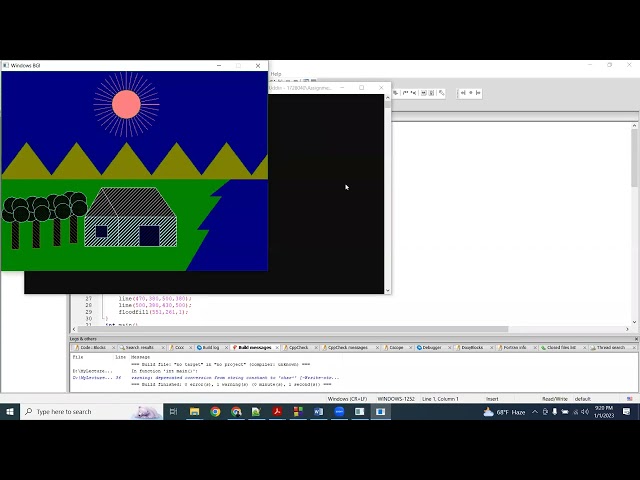Image resolution: width=640 pixels, height=480 pixels.
Task: Close the Logs & others panel
Action: pyautogui.click(x=636, y=339)
